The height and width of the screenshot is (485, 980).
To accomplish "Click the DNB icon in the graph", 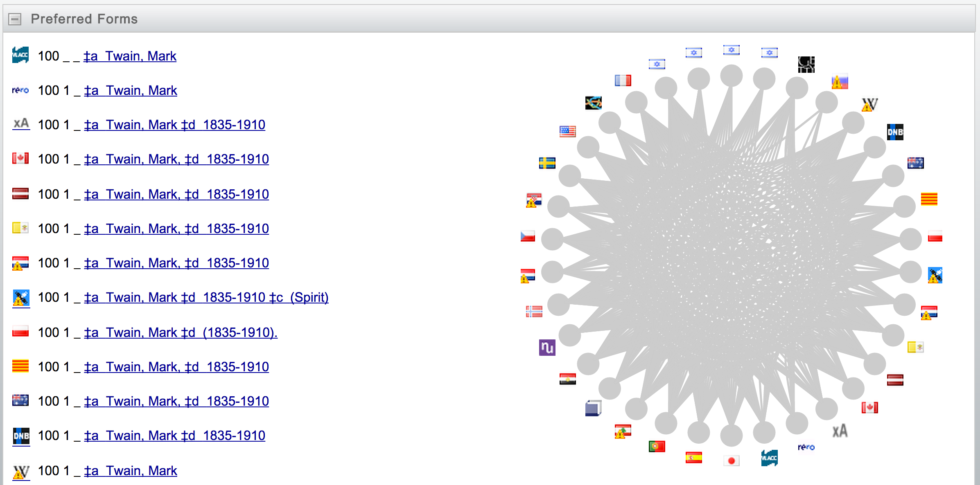I will pyautogui.click(x=895, y=132).
